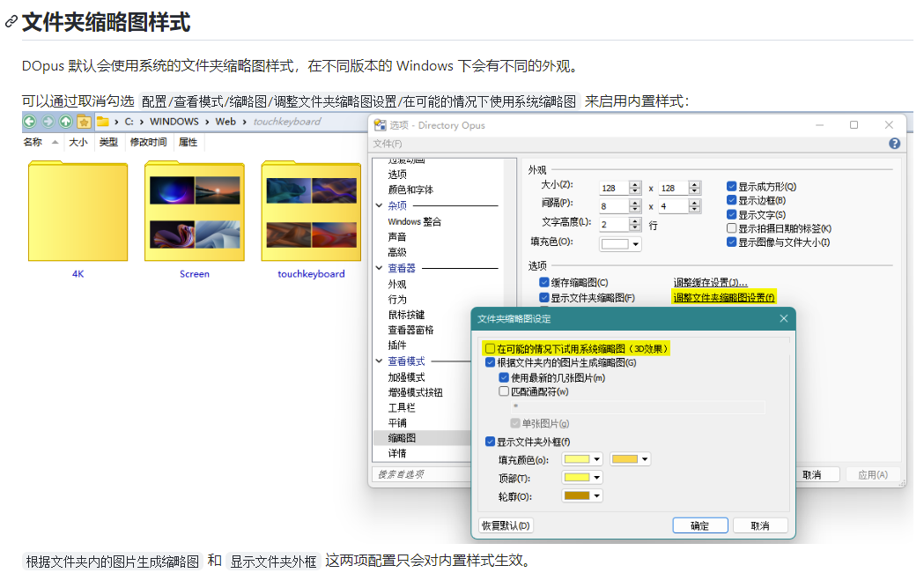The width and height of the screenshot is (924, 588).
Task: Toggle the 匹配通配符 checkbox
Action: 505,391
